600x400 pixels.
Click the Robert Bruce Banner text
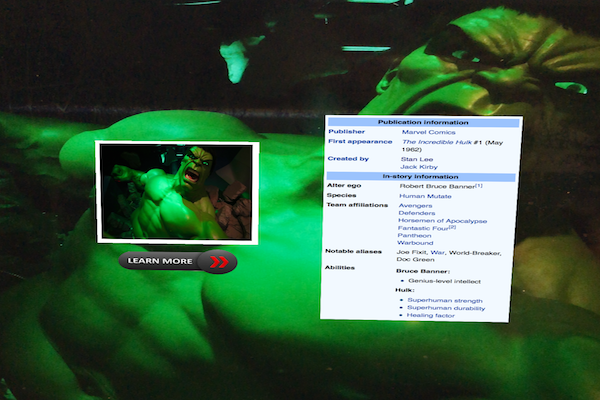coord(437,186)
